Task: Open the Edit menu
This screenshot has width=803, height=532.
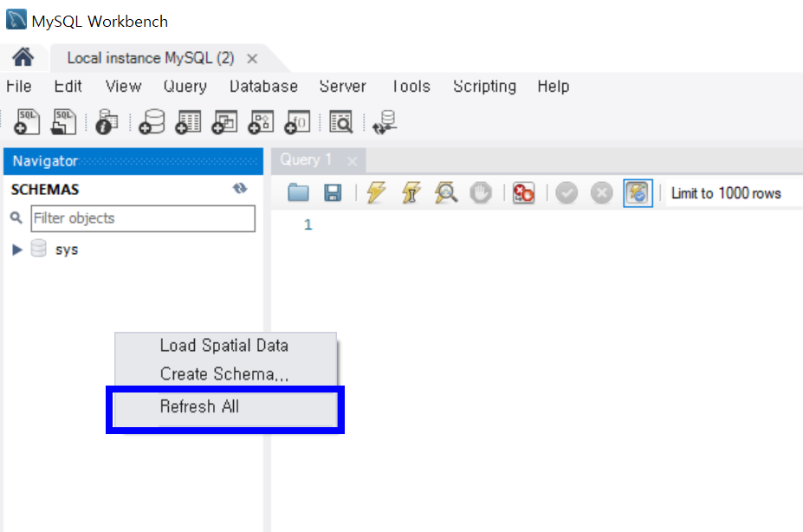Action: pyautogui.click(x=68, y=86)
